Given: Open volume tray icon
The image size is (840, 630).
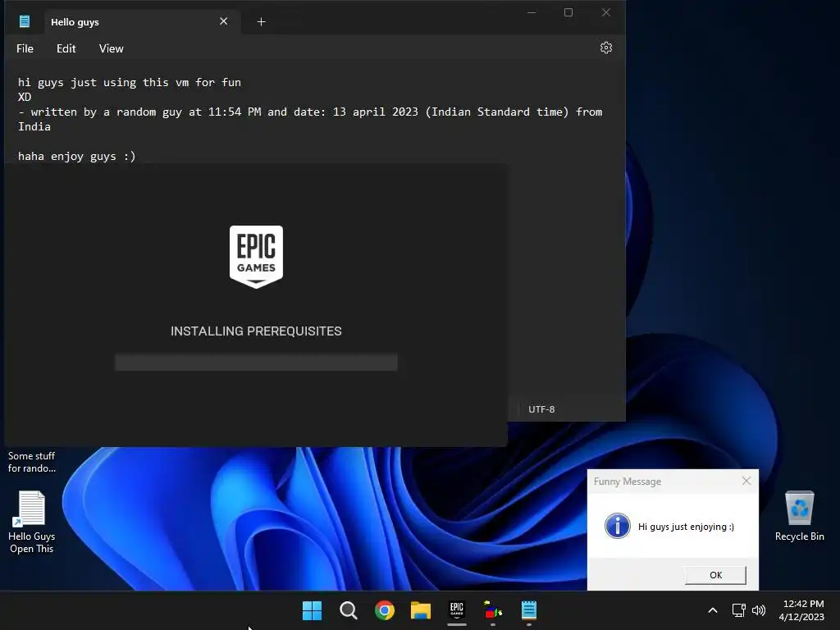Looking at the screenshot, I should pyautogui.click(x=759, y=610).
